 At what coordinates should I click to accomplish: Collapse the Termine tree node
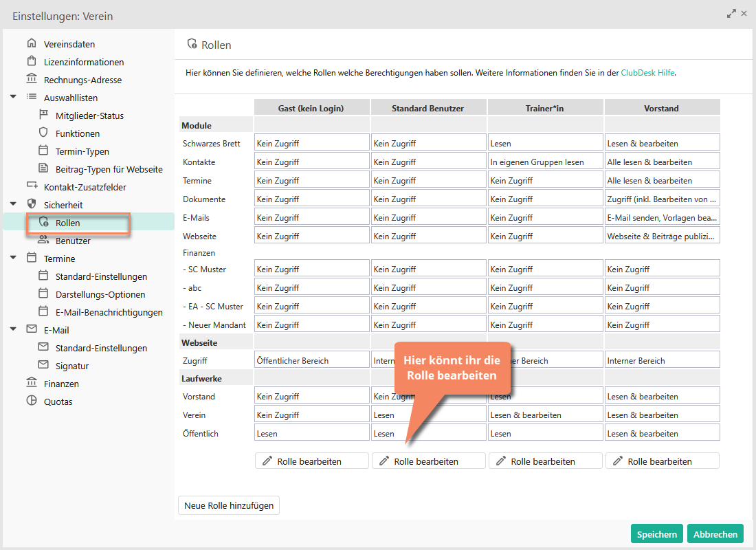click(14, 258)
